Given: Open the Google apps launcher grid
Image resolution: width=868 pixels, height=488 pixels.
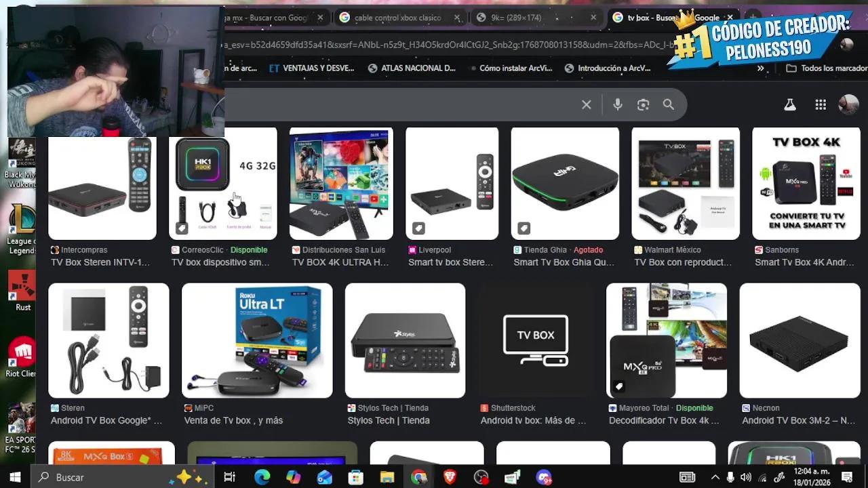Looking at the screenshot, I should (821, 104).
